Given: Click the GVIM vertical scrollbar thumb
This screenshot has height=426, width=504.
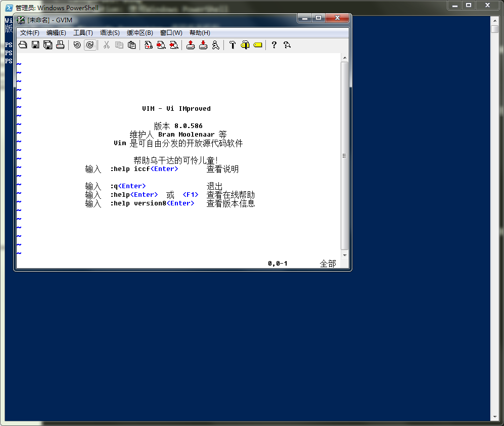Looking at the screenshot, I should pos(345,156).
